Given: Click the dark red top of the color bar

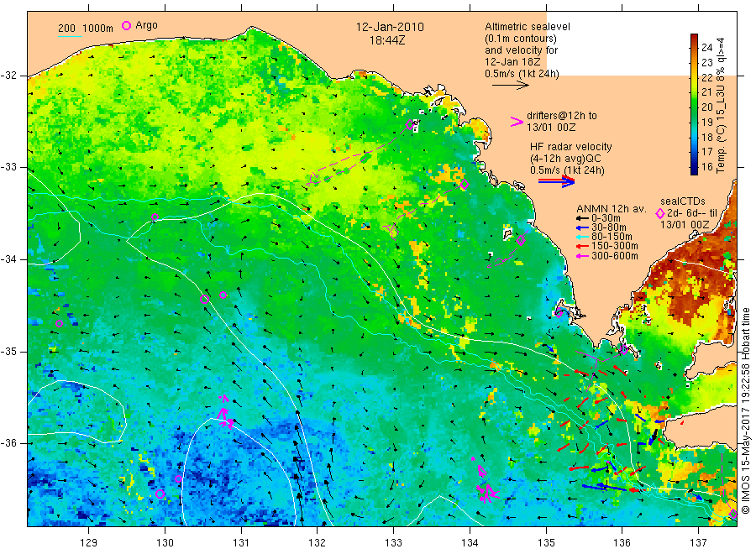Looking at the screenshot, I should [695, 39].
